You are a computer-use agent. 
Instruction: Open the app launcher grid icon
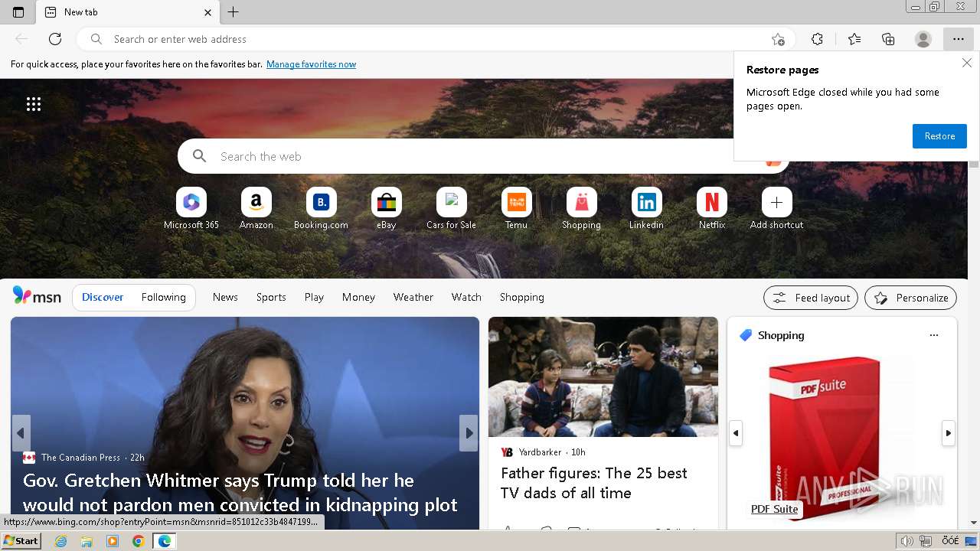click(x=34, y=105)
